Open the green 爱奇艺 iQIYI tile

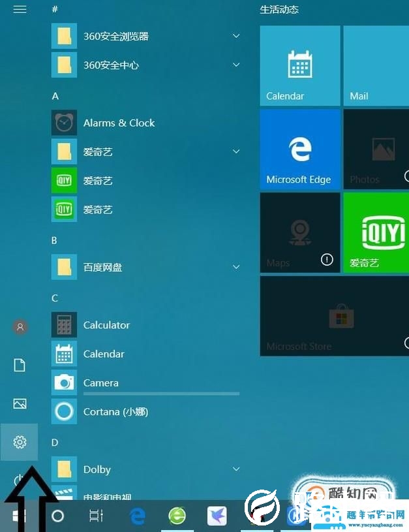coord(376,232)
